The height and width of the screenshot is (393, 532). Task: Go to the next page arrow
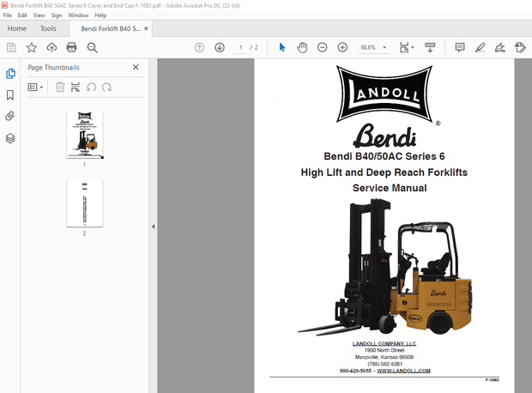[x=220, y=47]
